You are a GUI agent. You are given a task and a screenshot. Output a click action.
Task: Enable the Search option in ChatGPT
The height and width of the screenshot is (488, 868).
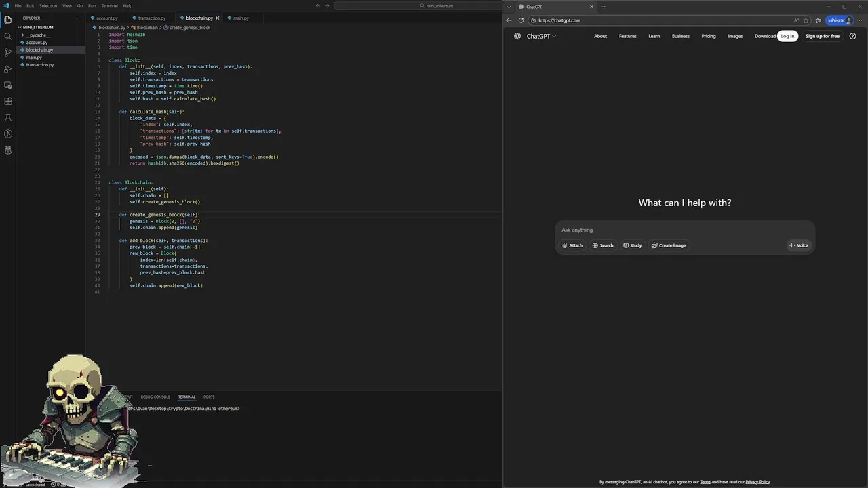tap(603, 245)
